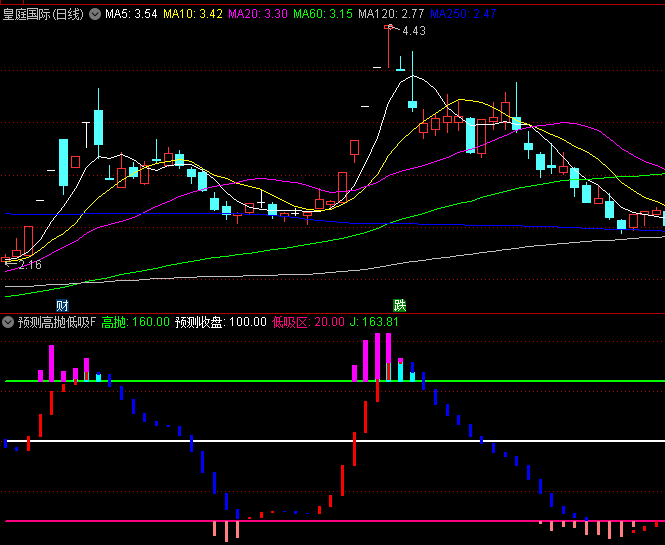Screen dimensions: 665x545
Task: Select the magenta MA20 label
Action: point(258,14)
